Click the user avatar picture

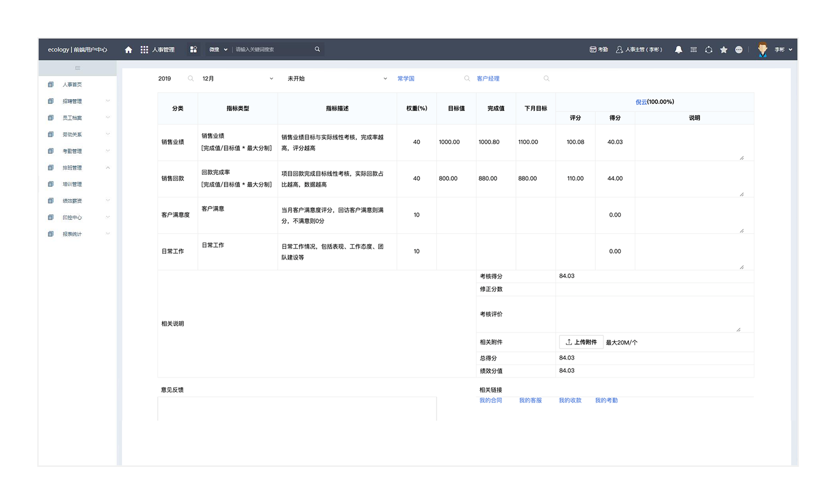pos(763,50)
